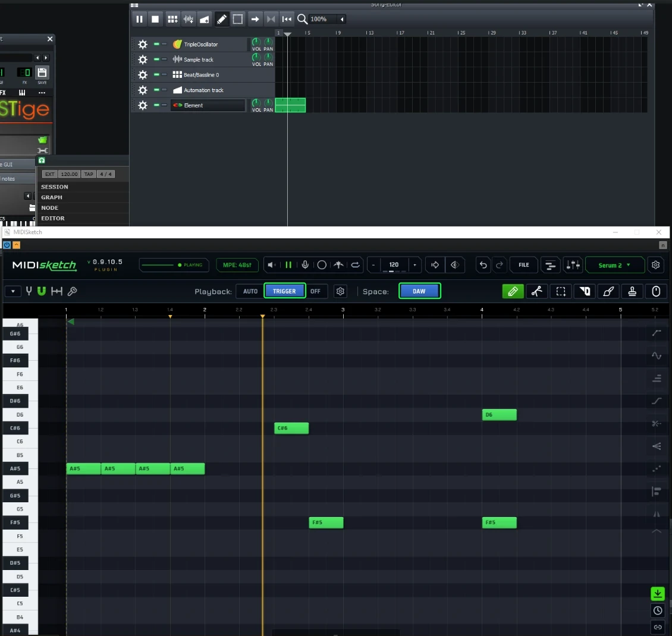Screen dimensions: 672x636
Task: Click the 120 tempo value field
Action: click(x=394, y=265)
